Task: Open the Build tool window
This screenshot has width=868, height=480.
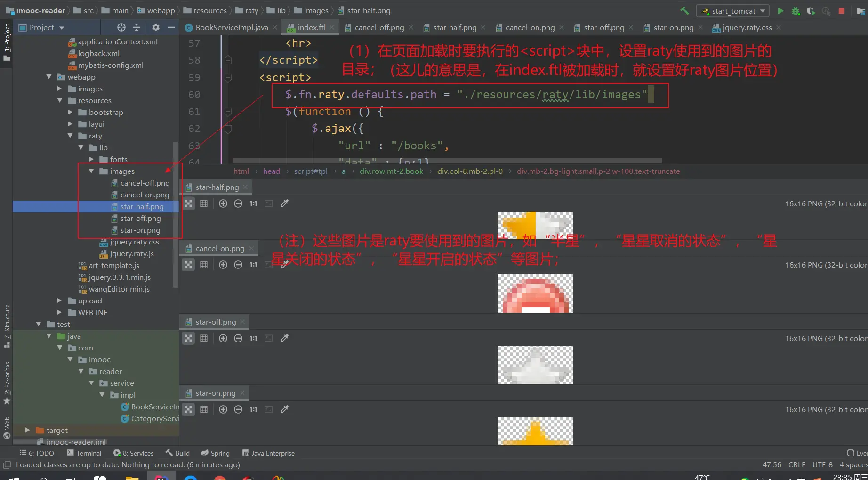Action: (177, 453)
